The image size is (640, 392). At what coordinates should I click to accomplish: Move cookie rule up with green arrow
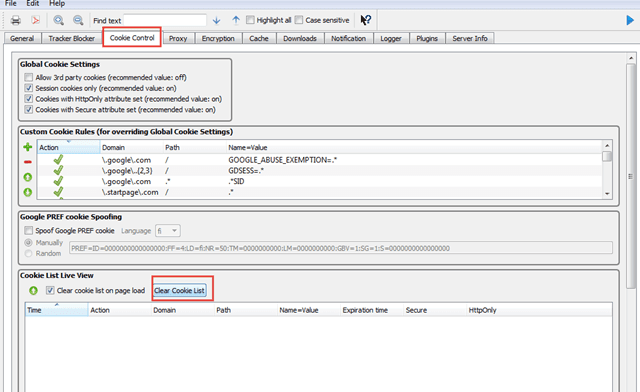coord(27,177)
